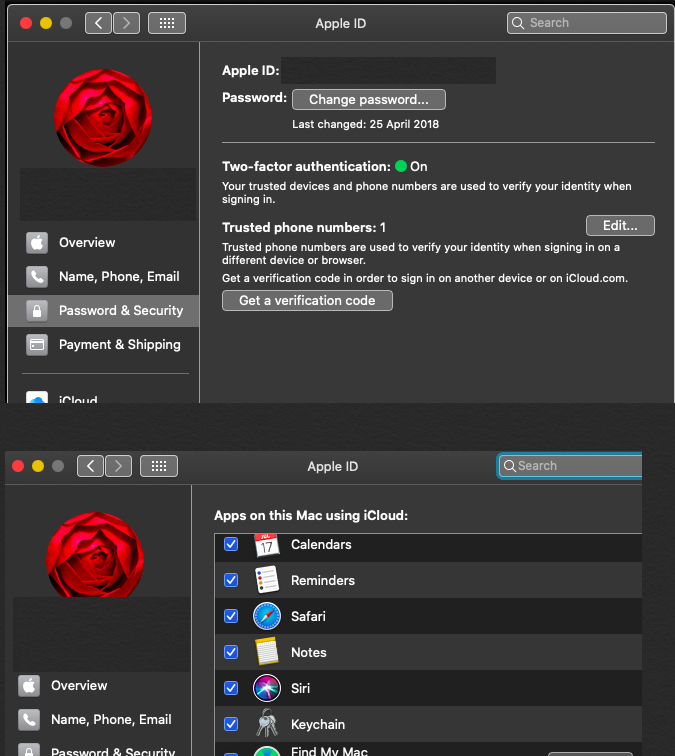Open Show All grid button in top window
Screen dimensions: 675x756
point(167,23)
